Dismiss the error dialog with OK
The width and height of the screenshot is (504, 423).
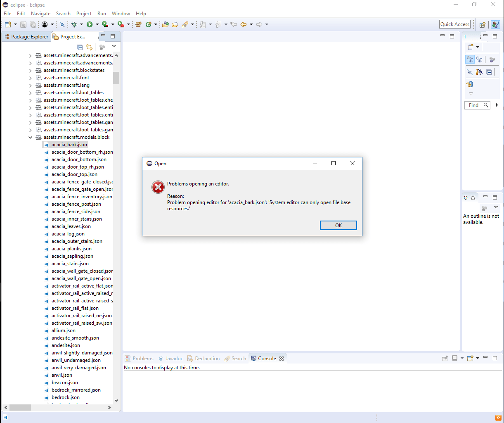338,225
